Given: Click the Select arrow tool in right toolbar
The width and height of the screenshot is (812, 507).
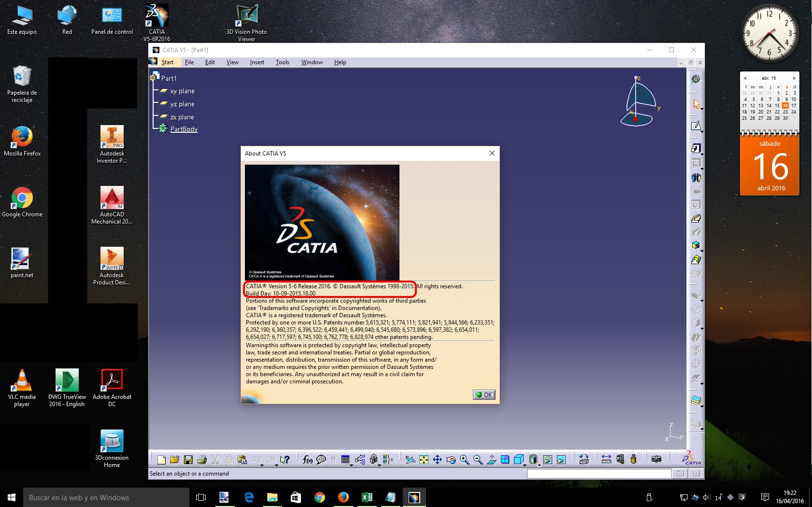Looking at the screenshot, I should [x=696, y=104].
